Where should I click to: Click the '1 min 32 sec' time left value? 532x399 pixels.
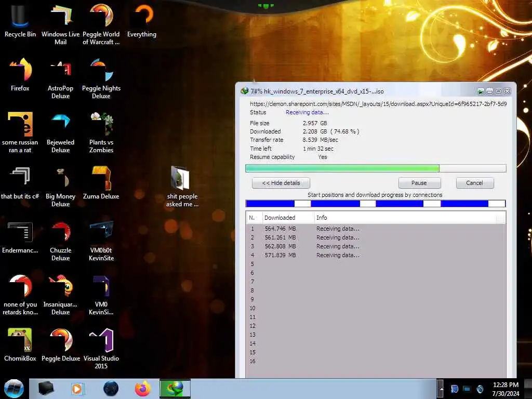point(318,149)
